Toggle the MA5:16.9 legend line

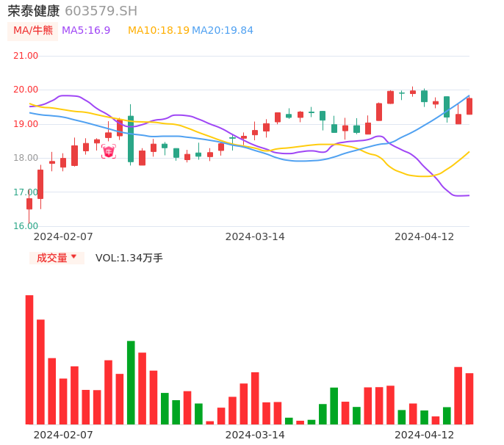86,31
